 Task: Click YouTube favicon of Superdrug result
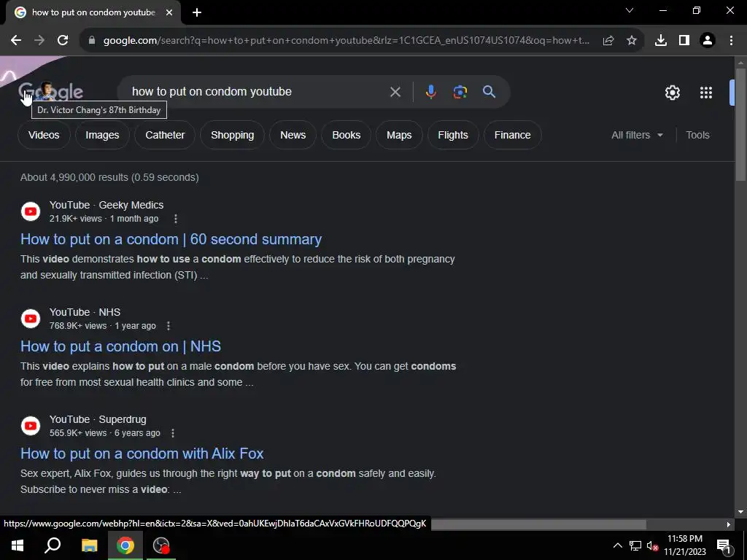pos(31,426)
